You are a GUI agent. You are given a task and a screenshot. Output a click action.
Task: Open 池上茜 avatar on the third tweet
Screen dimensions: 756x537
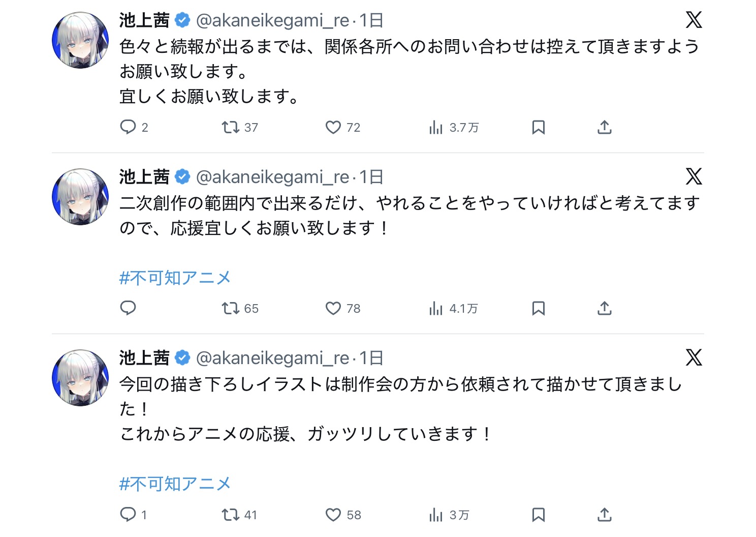[80, 377]
